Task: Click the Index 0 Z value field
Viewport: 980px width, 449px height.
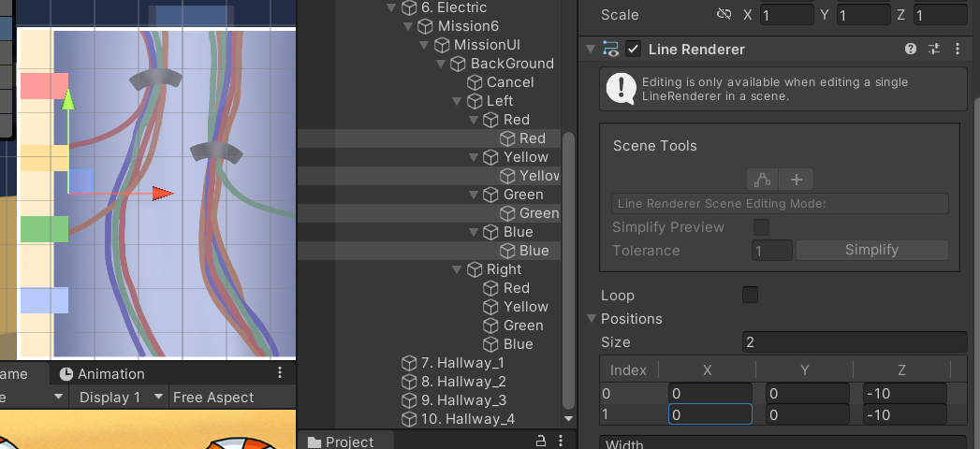Action: coord(905,394)
